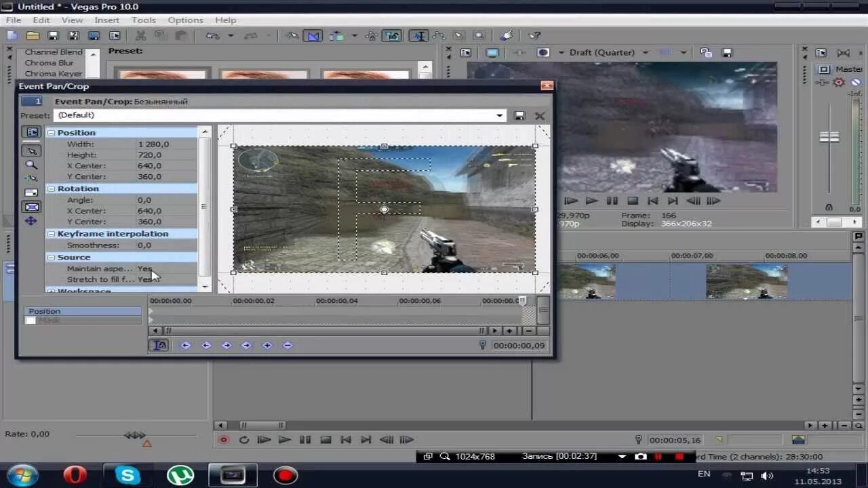This screenshot has width=868, height=488.
Task: Save project using the main toolbar floppy icon
Action: [53, 36]
